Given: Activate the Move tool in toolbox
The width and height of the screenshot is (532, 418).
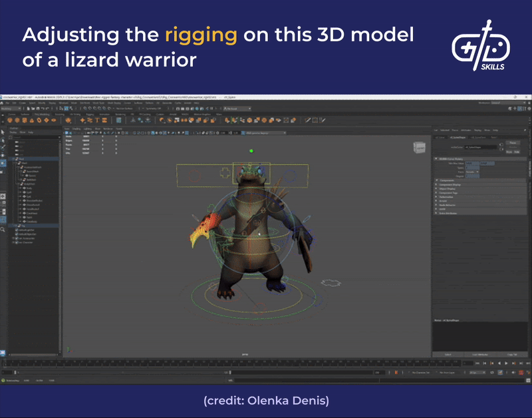Looking at the screenshot, I should point(3,155).
